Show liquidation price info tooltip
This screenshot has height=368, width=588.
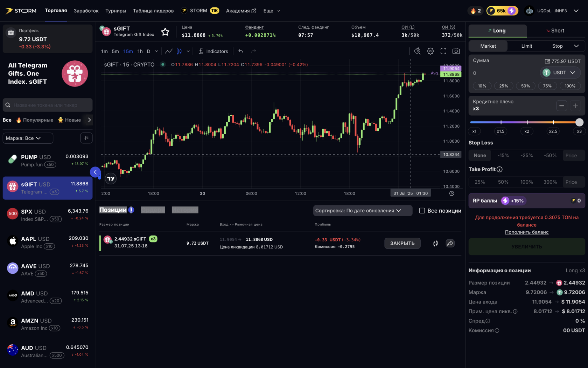point(515,312)
